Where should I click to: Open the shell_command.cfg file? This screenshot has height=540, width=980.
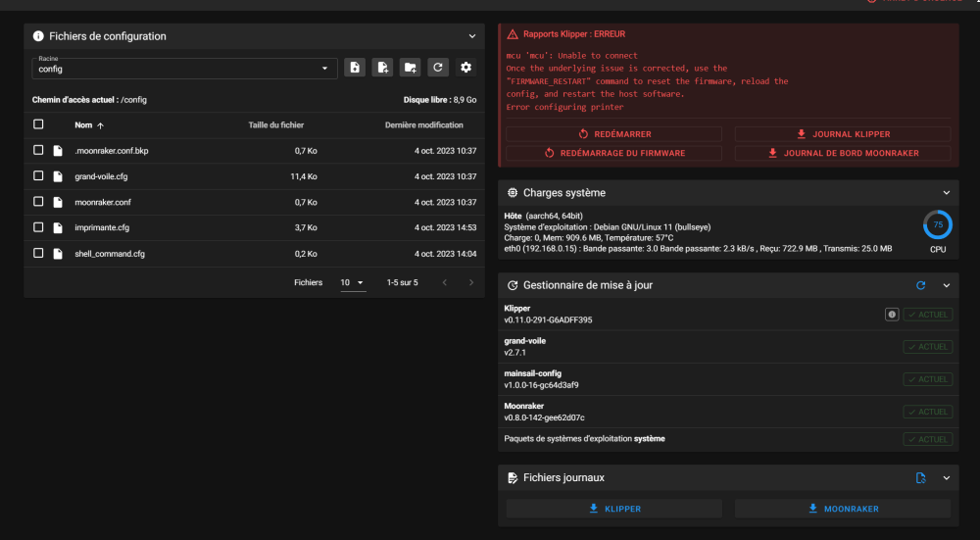tap(110, 253)
